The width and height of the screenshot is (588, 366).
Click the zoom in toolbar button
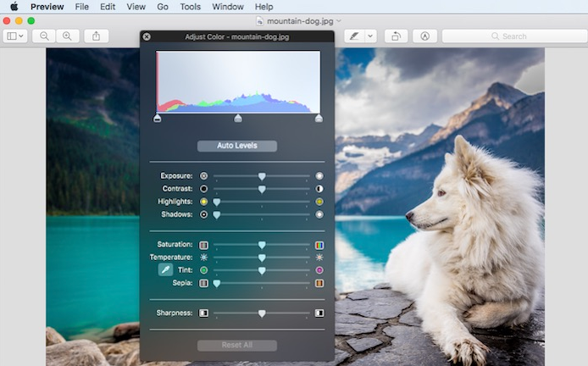[67, 36]
